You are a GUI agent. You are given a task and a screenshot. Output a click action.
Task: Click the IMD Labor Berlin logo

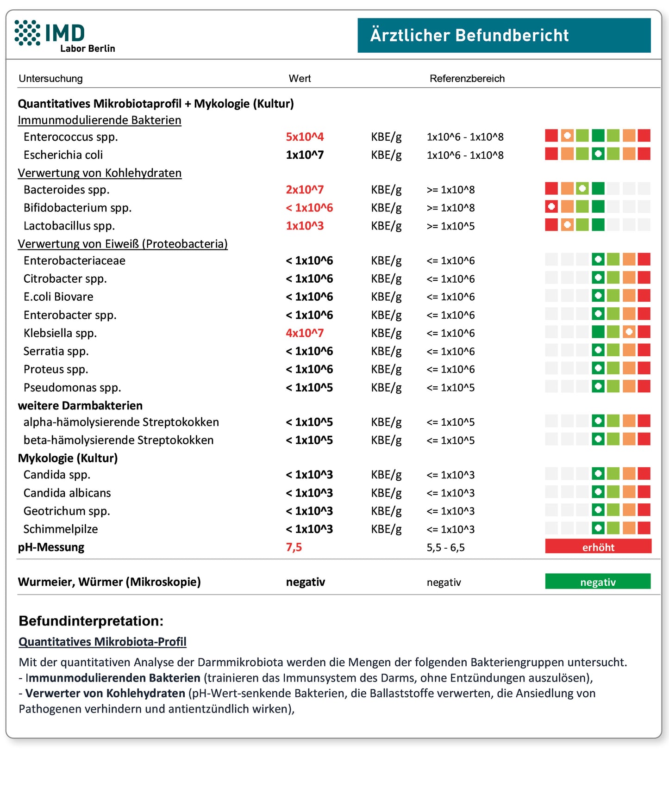click(x=64, y=36)
